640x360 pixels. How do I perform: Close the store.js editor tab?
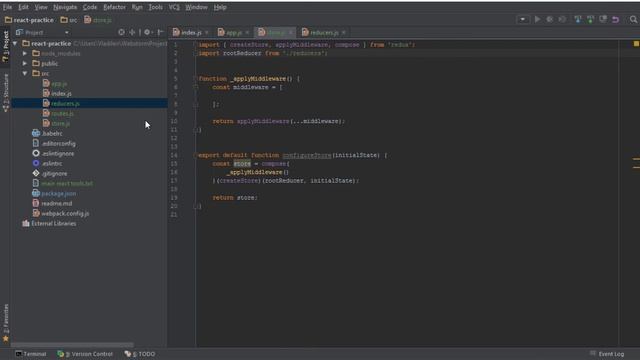pos(291,33)
